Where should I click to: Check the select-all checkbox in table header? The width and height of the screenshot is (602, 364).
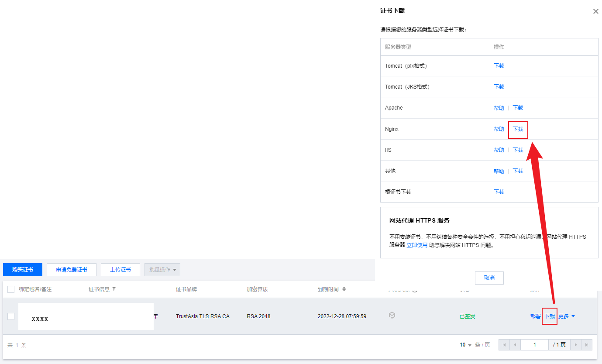click(x=11, y=289)
